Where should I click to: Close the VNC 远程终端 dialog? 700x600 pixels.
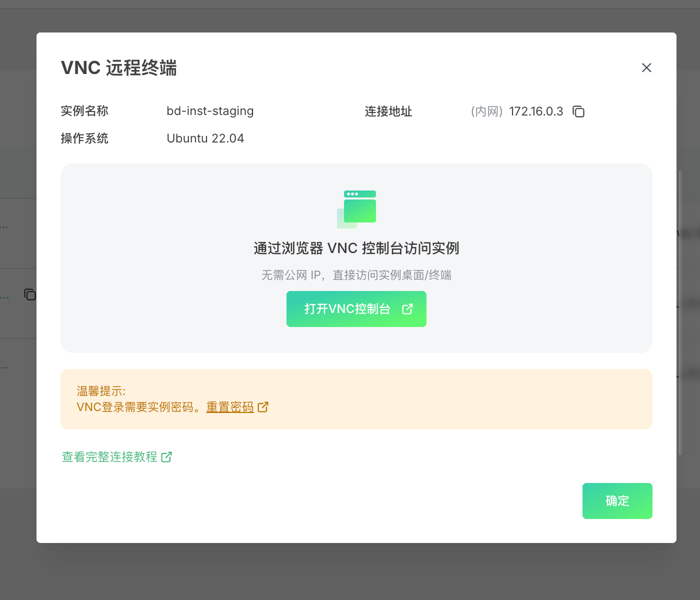[x=646, y=67]
